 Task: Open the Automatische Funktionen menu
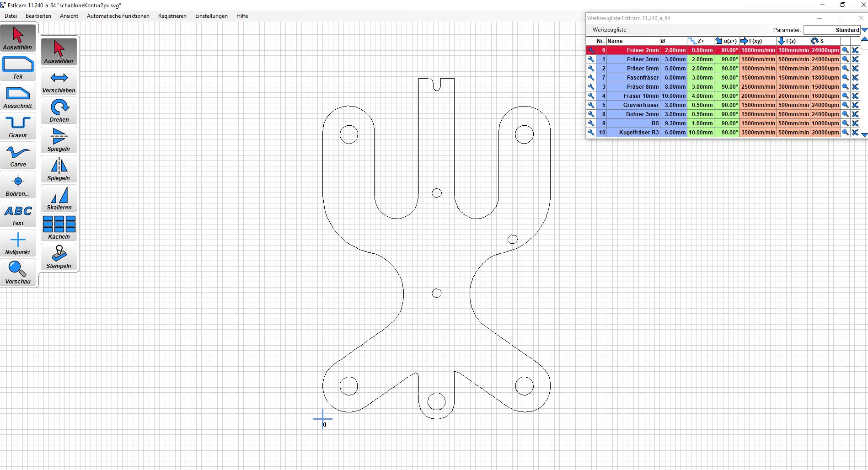[118, 16]
